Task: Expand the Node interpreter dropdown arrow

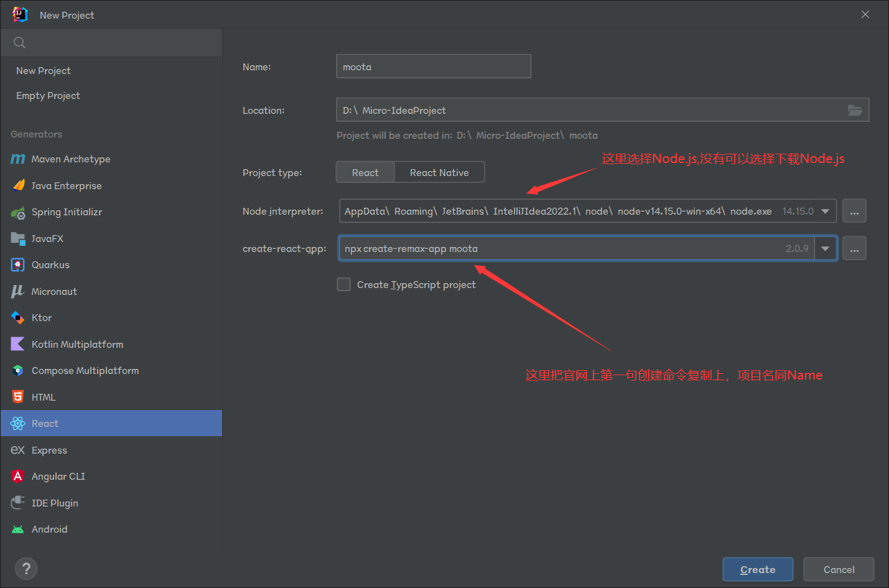Action: click(826, 212)
